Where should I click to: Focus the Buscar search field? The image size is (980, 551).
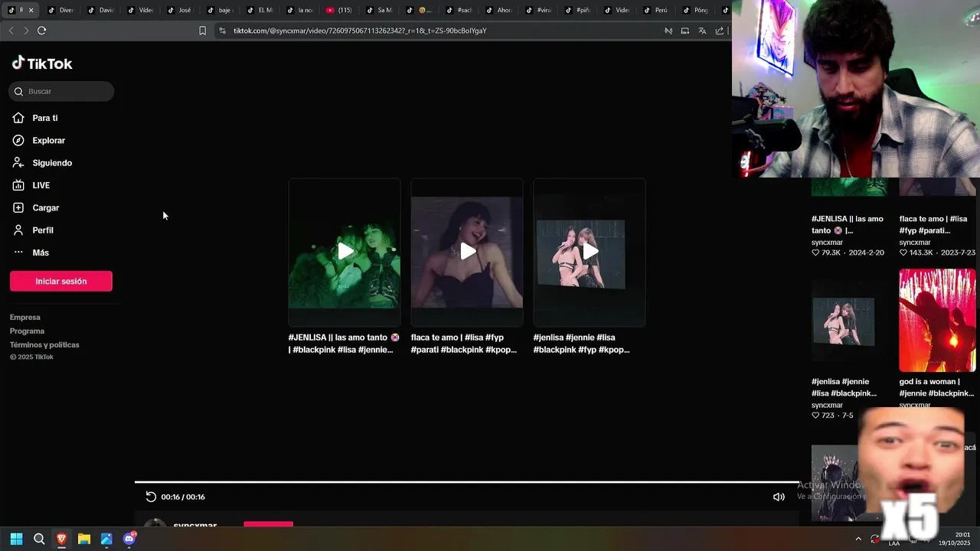point(61,91)
